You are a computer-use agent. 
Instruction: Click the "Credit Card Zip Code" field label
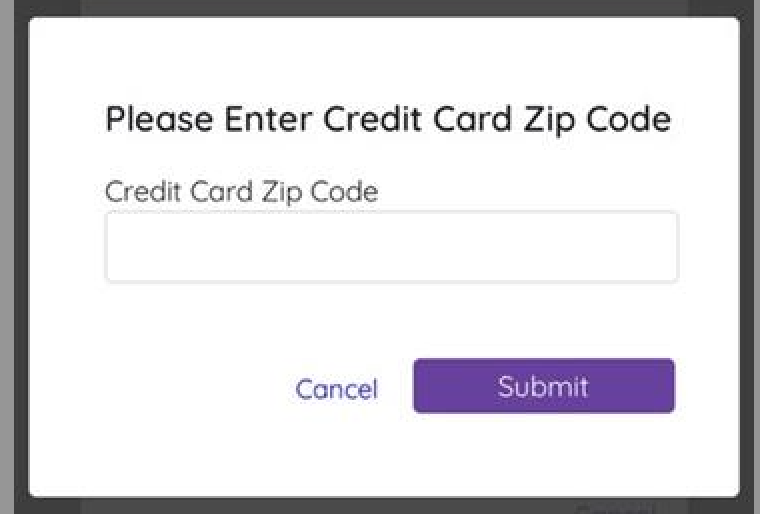pos(241,191)
